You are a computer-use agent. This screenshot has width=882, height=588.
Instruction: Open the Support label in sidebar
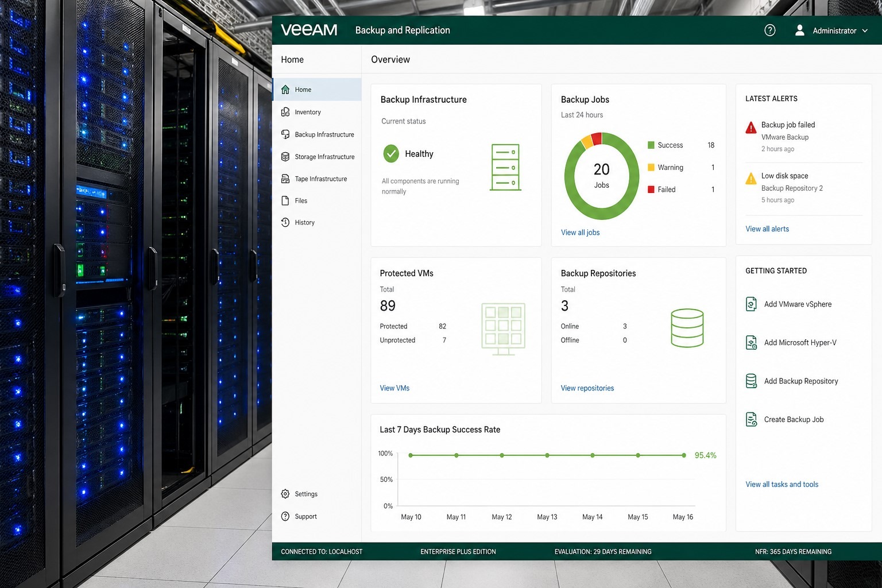[305, 516]
